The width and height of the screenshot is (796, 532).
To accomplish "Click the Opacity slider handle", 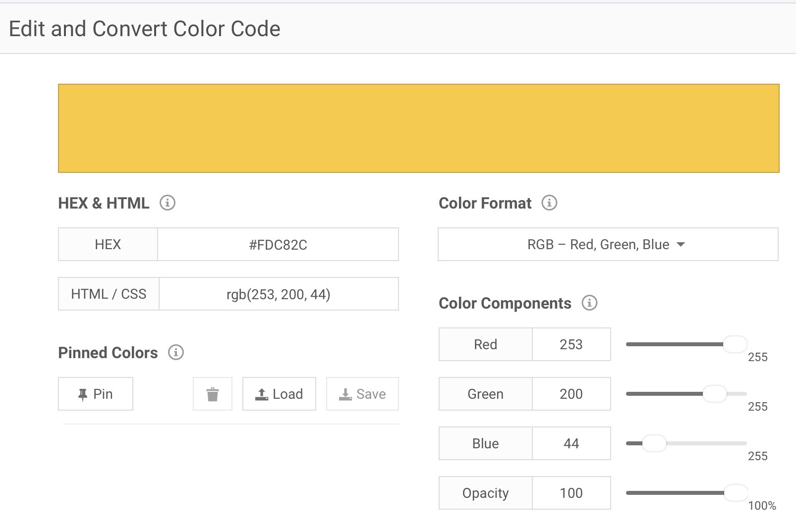I will (736, 492).
